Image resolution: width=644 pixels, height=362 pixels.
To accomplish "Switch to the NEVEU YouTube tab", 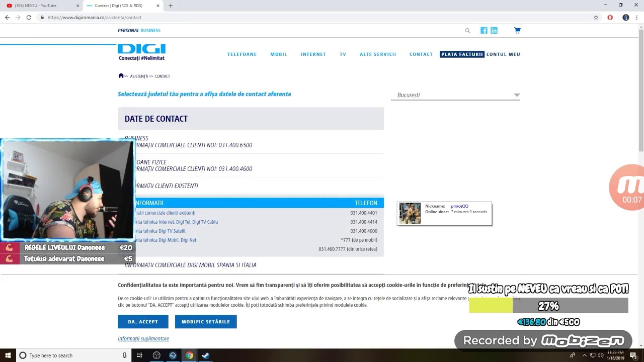I will click(x=41, y=6).
